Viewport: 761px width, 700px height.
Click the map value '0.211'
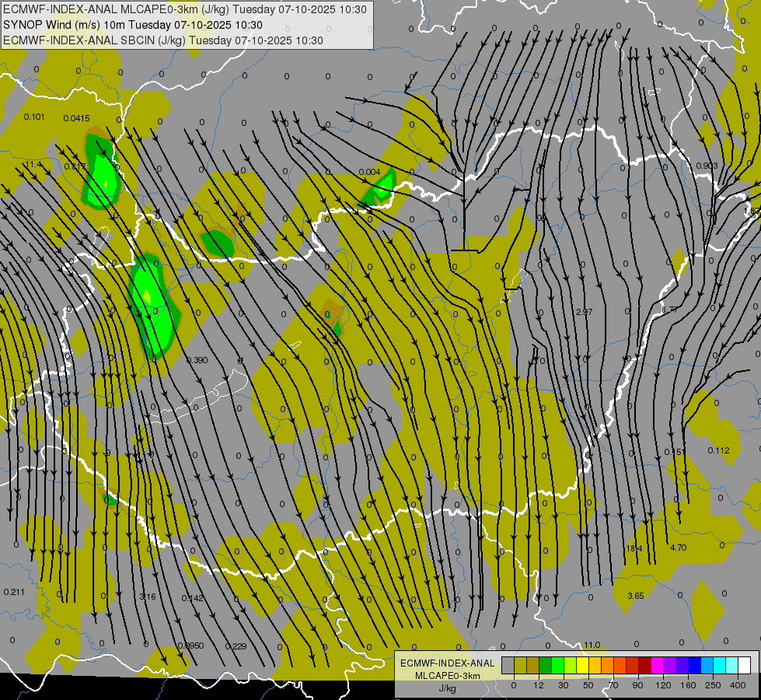tap(13, 592)
